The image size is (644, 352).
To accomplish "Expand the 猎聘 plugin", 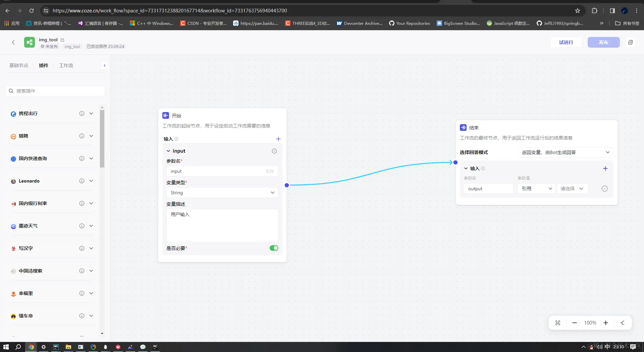I will click(91, 136).
